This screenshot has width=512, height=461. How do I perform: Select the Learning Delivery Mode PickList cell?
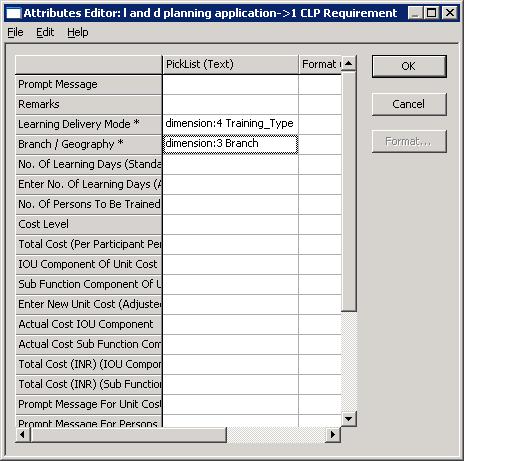pyautogui.click(x=230, y=124)
